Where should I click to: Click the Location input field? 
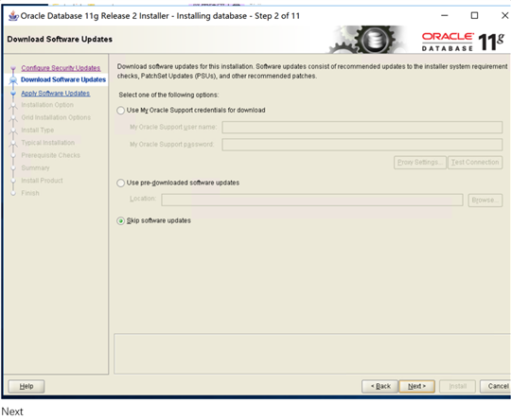click(x=312, y=200)
